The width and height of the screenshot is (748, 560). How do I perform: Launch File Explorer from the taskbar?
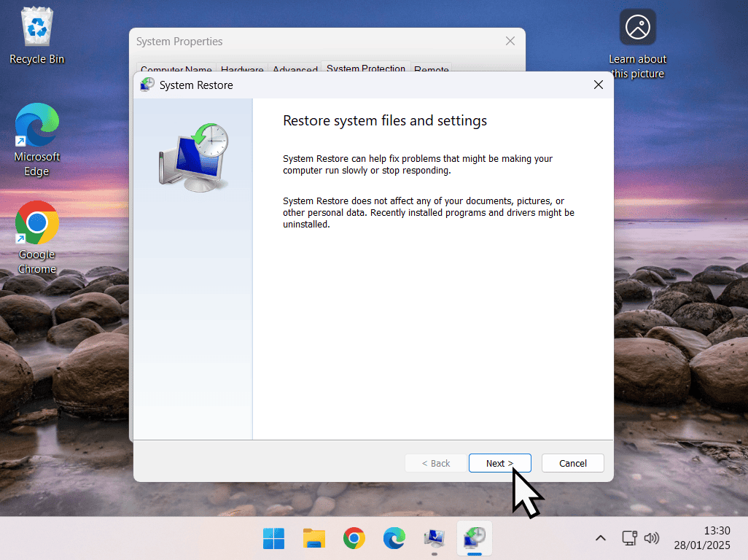point(314,539)
